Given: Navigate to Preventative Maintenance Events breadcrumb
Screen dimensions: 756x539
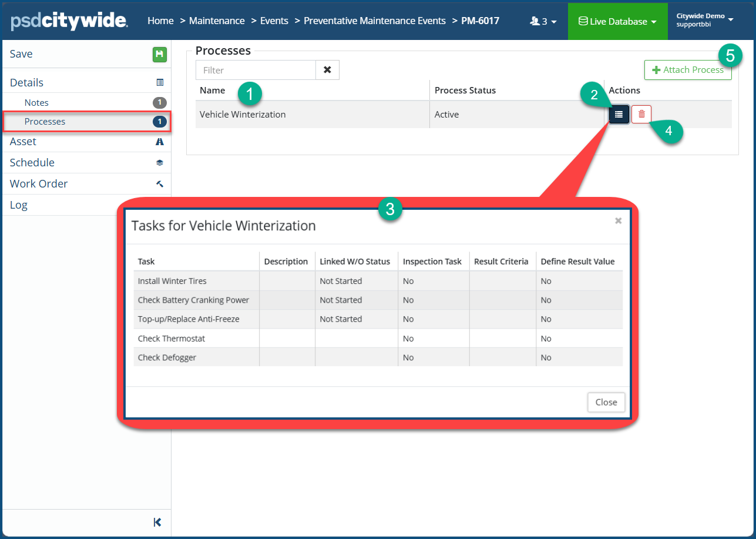Looking at the screenshot, I should click(x=374, y=21).
